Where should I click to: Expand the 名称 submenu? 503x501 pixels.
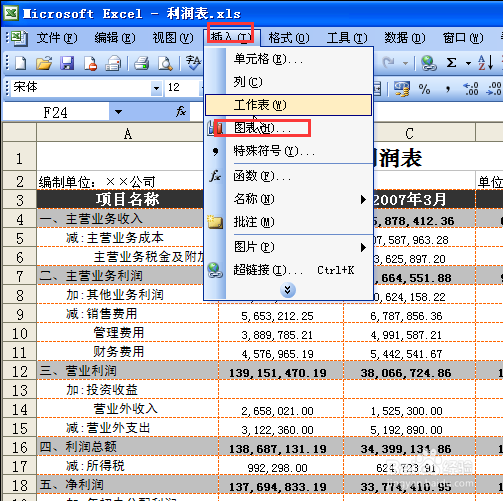click(363, 199)
